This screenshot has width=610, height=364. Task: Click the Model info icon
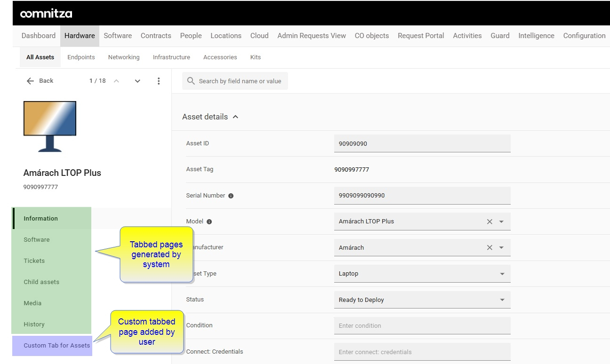(x=209, y=222)
